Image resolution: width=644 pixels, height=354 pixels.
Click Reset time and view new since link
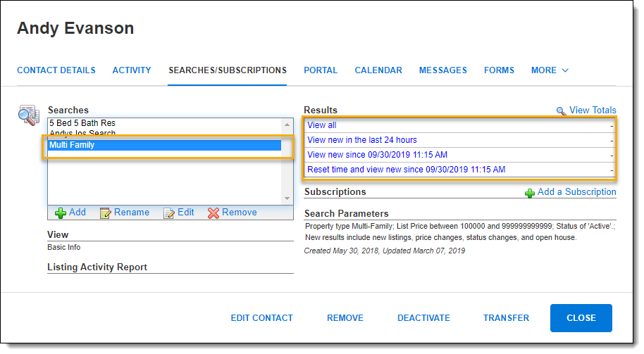pos(407,170)
